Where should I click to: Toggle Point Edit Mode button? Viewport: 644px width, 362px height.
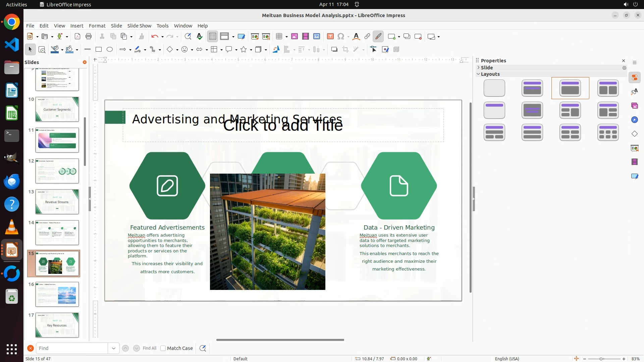coord(374,50)
